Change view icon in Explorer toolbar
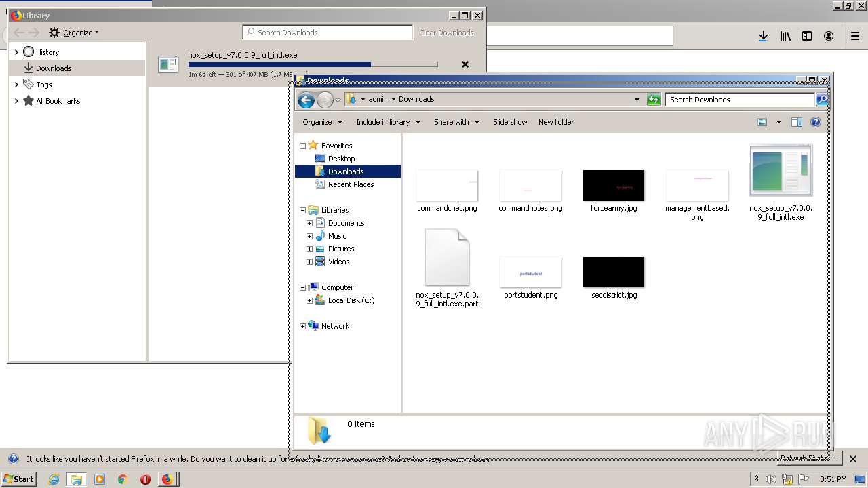 click(x=762, y=122)
